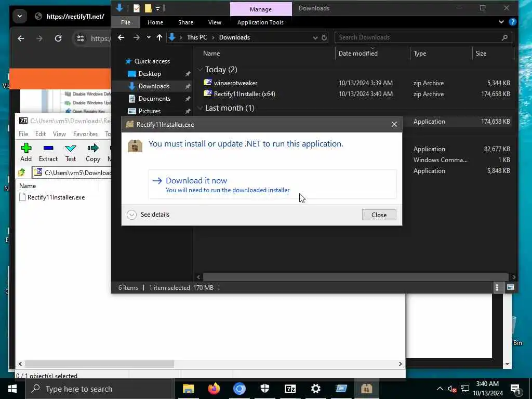Select Downloads in the navigation pane

[153, 86]
